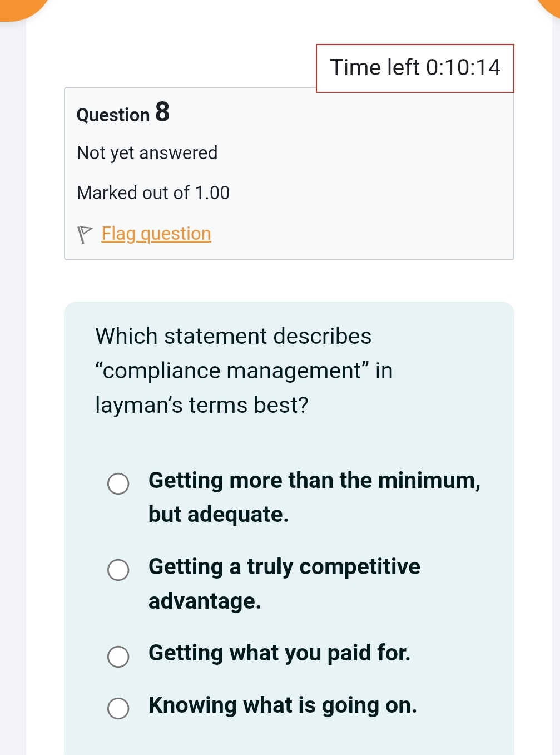Viewport: 560px width, 755px height.
Task: Click inside the timer's red border frame
Action: point(415,68)
